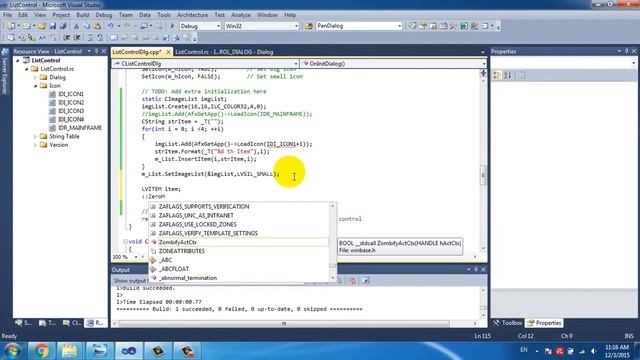640x360 pixels.
Task: Click the Windows Start button
Action: pos(12,351)
